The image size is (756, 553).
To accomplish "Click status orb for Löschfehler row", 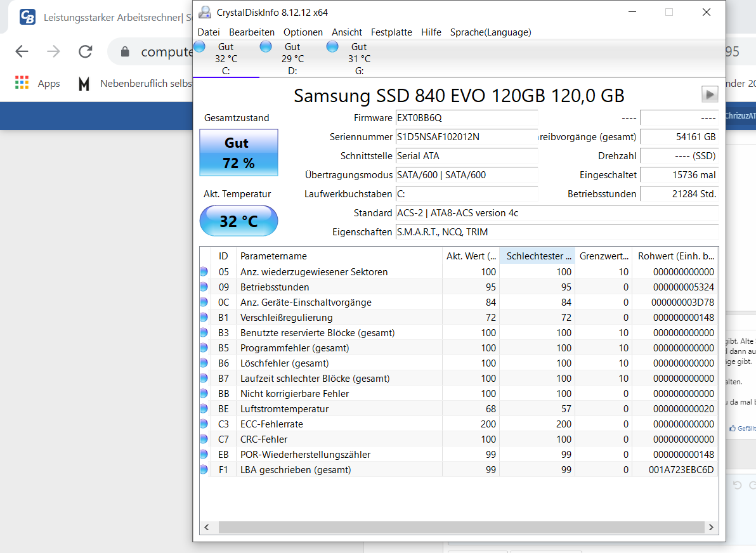I will (204, 363).
